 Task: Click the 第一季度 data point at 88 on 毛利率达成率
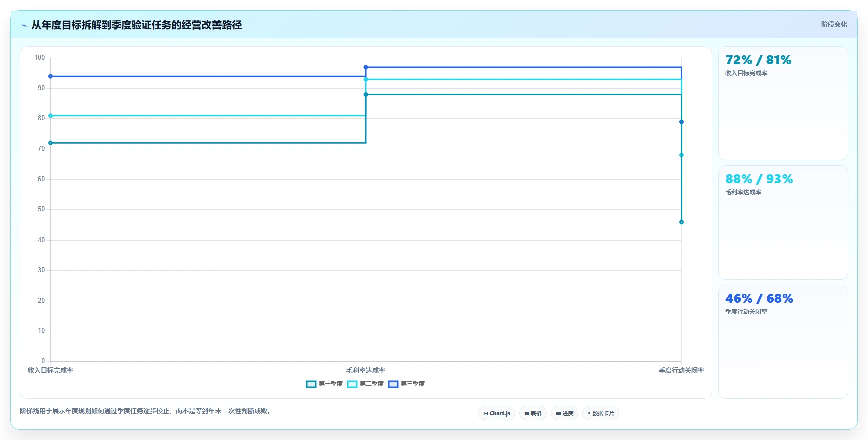point(366,94)
